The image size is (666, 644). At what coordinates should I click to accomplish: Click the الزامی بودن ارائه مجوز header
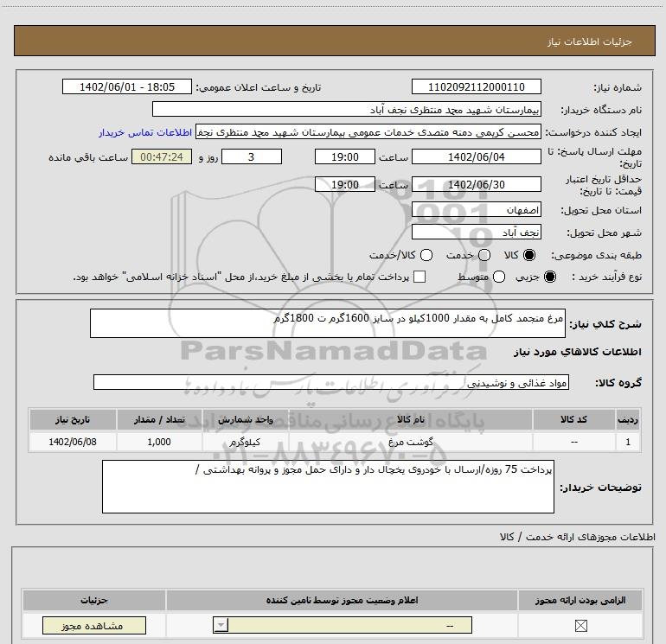580,600
